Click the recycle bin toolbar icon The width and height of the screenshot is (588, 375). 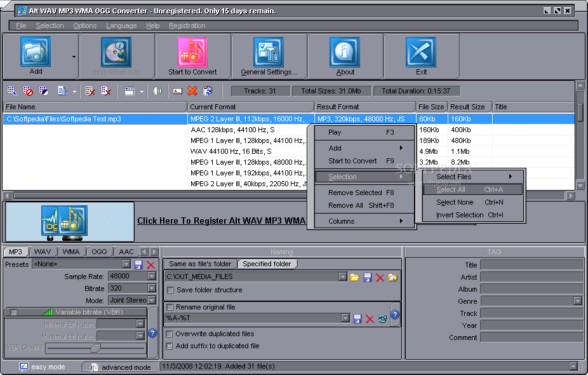point(208,91)
